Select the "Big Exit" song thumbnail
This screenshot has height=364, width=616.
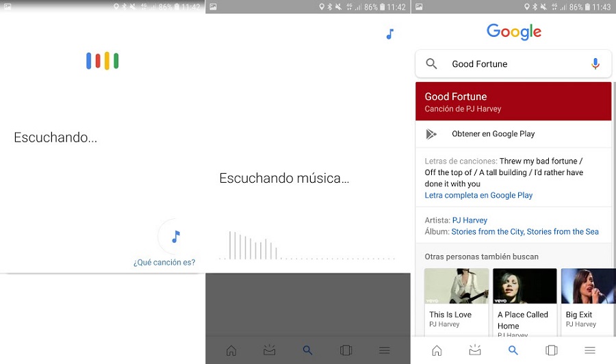587,286
